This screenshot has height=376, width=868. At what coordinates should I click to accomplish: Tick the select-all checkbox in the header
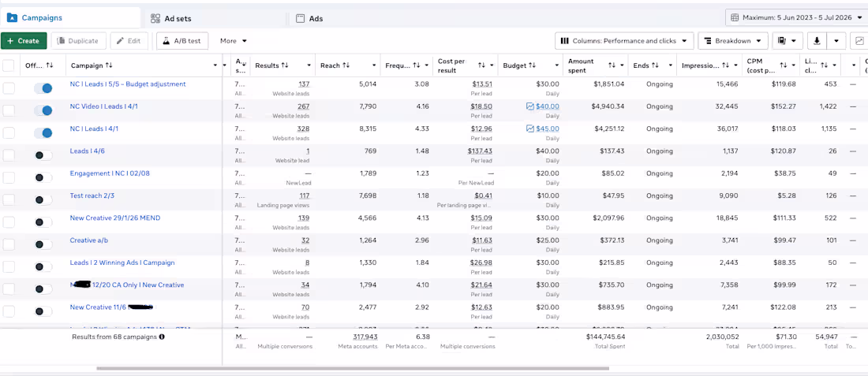(9, 65)
